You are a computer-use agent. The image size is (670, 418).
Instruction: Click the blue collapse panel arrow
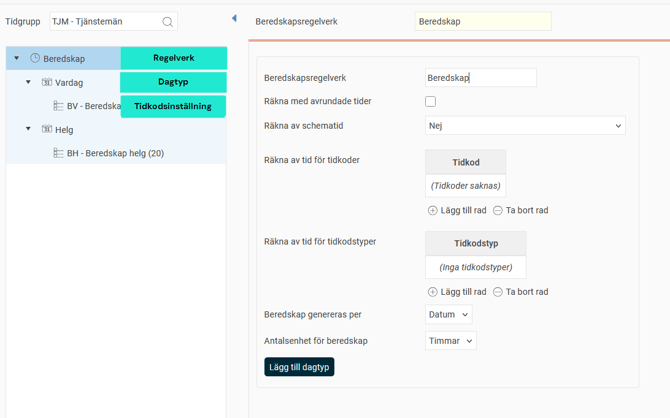pos(234,18)
